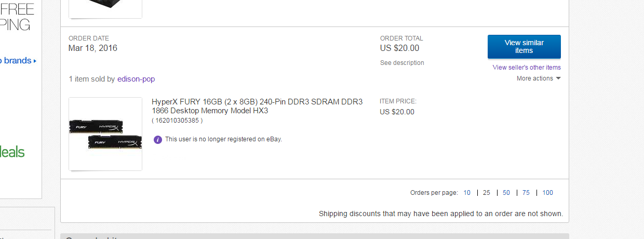Open seller edison-pop profile link
The image size is (644, 239).
136,79
